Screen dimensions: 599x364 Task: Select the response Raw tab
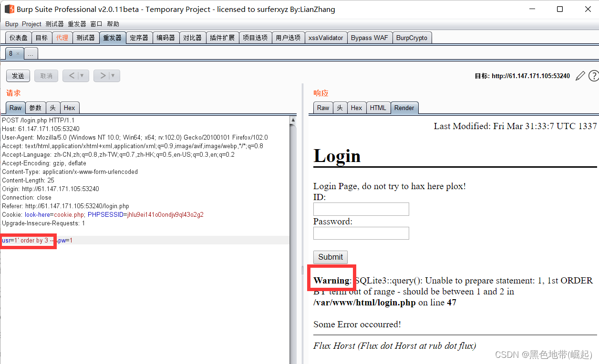click(x=323, y=108)
